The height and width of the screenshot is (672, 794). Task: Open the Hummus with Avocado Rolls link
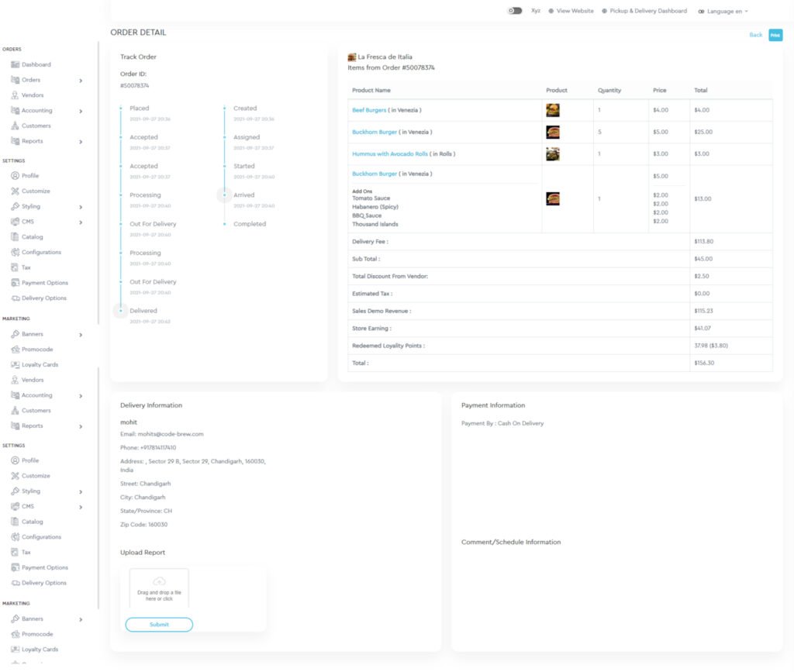coord(389,153)
